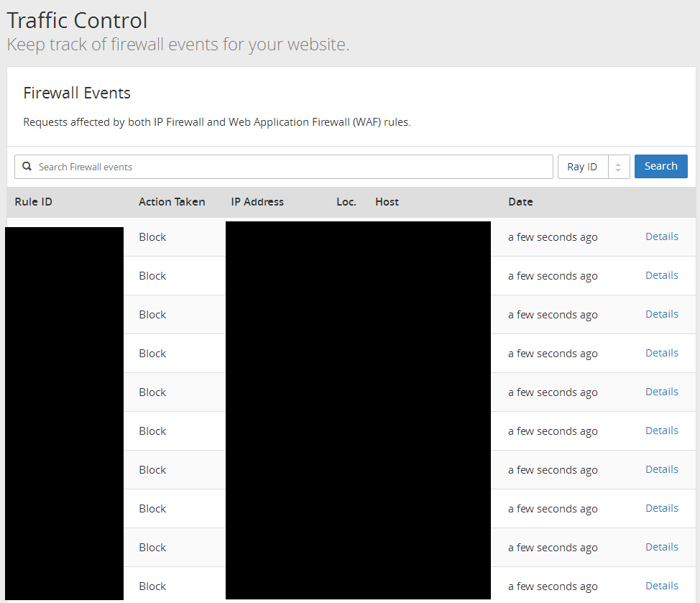Click Details in the seventh event row
The height and width of the screenshot is (603, 700).
click(x=661, y=469)
